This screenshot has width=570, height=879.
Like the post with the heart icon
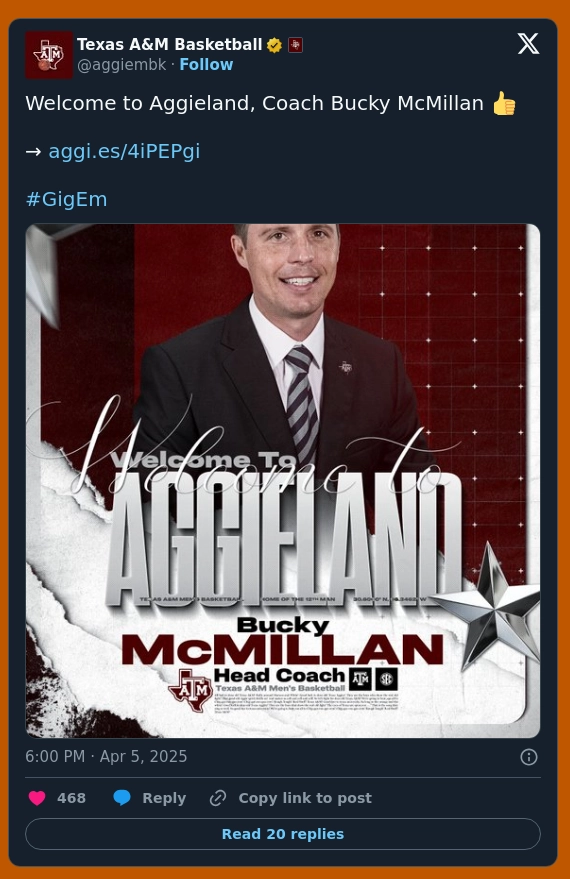(x=37, y=798)
